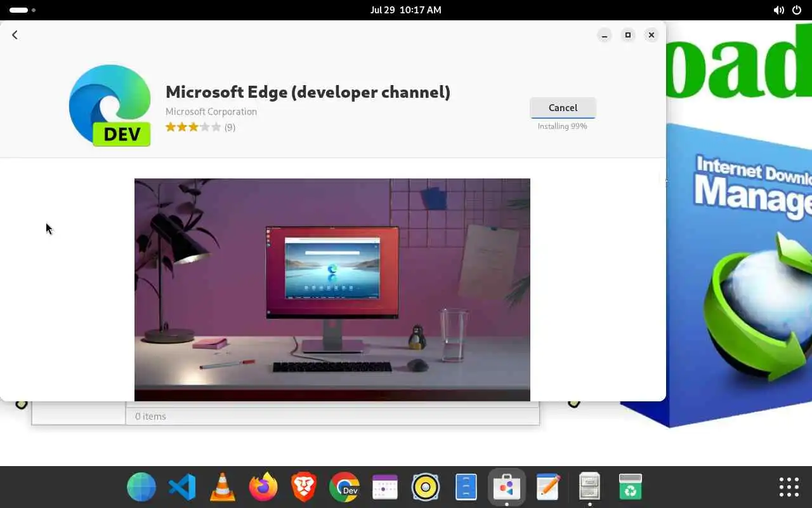Open the Activities overview pill in top bar
Viewport: 812px width, 508px height.
[x=22, y=10]
